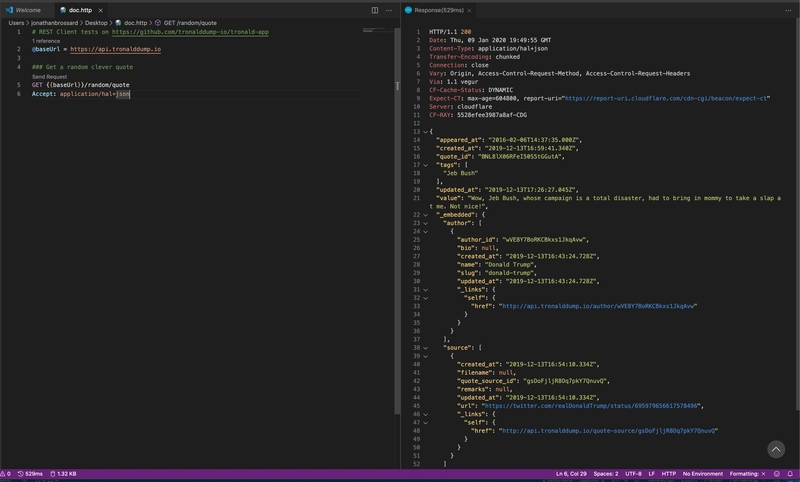Click the LF end-of-line status item
800x482 pixels.
pyautogui.click(x=652, y=474)
